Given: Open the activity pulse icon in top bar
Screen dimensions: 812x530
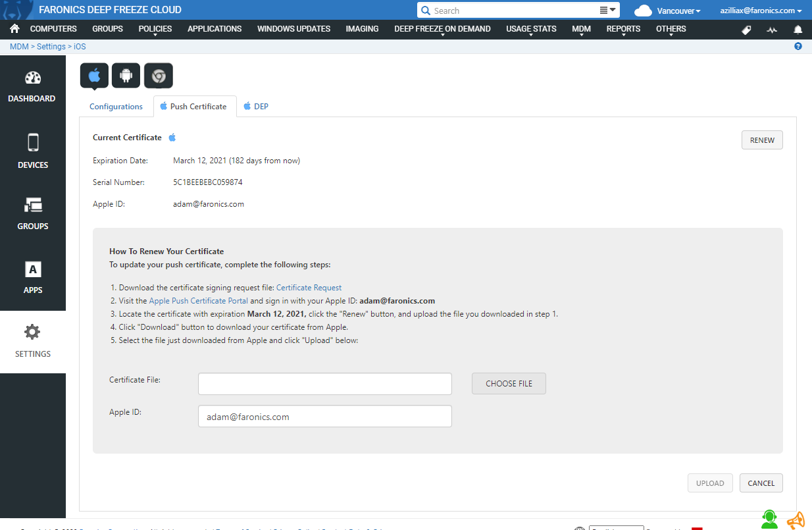Looking at the screenshot, I should point(772,30).
